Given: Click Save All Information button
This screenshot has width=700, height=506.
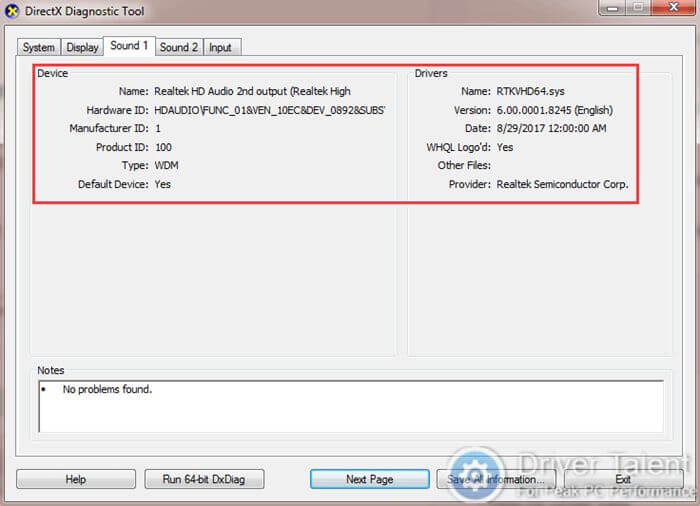Looking at the screenshot, I should pyautogui.click(x=496, y=479).
